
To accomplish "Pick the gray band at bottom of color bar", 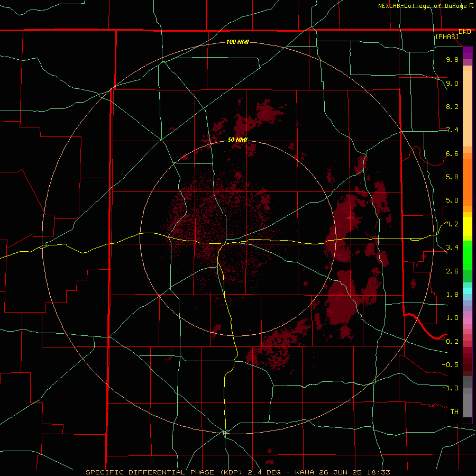I will 467,402.
